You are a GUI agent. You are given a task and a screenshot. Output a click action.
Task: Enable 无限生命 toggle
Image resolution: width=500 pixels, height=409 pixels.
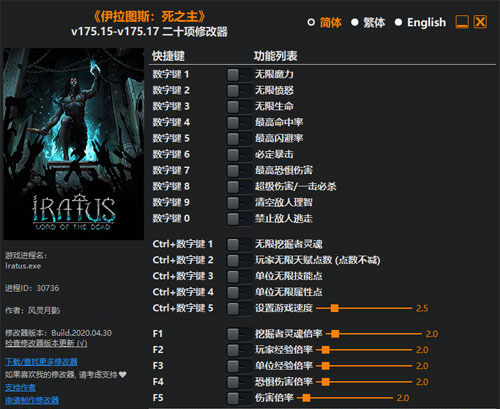tap(239, 107)
